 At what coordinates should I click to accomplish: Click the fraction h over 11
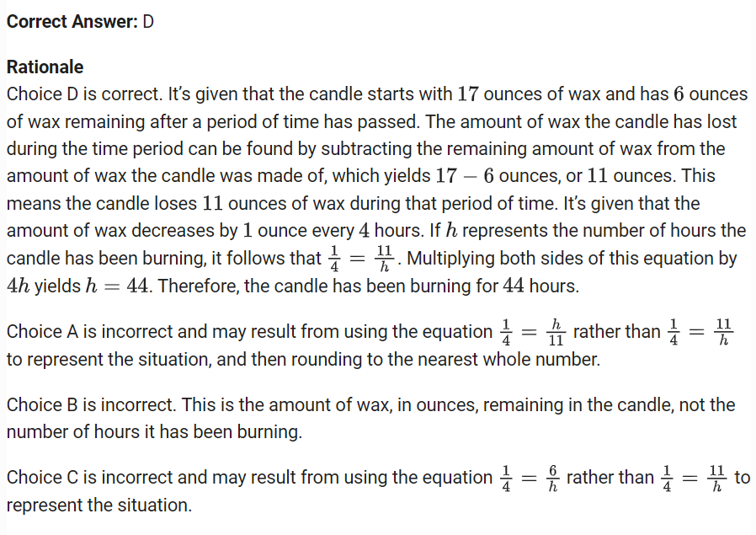[x=554, y=332]
